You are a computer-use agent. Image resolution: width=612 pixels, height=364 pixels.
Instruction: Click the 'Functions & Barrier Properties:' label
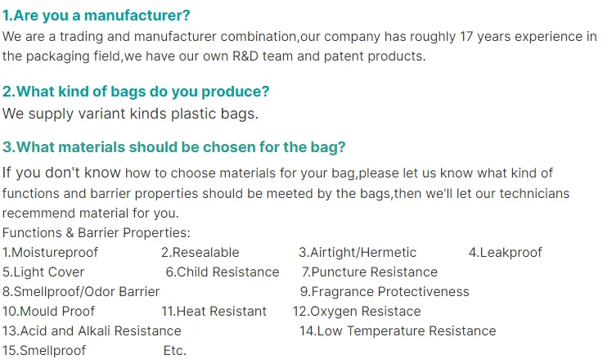point(97,232)
